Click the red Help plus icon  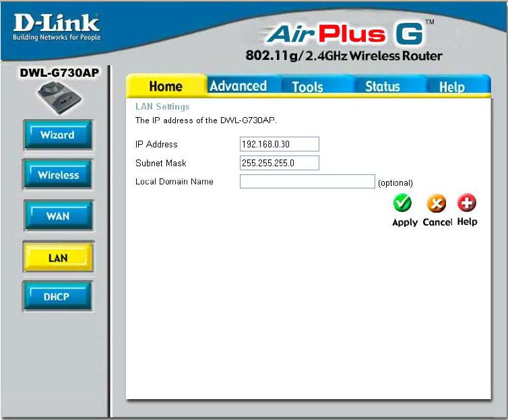pyautogui.click(x=467, y=202)
